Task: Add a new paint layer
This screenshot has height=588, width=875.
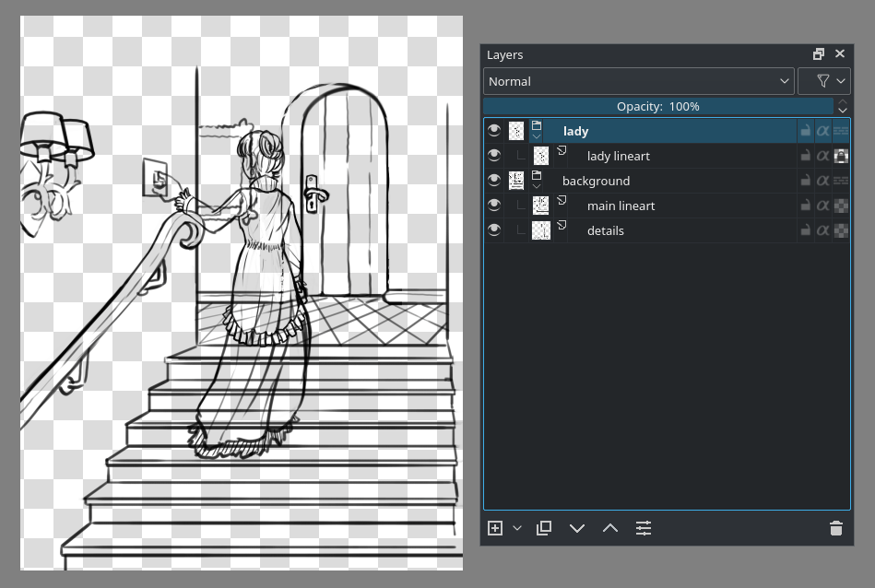Action: [494, 527]
